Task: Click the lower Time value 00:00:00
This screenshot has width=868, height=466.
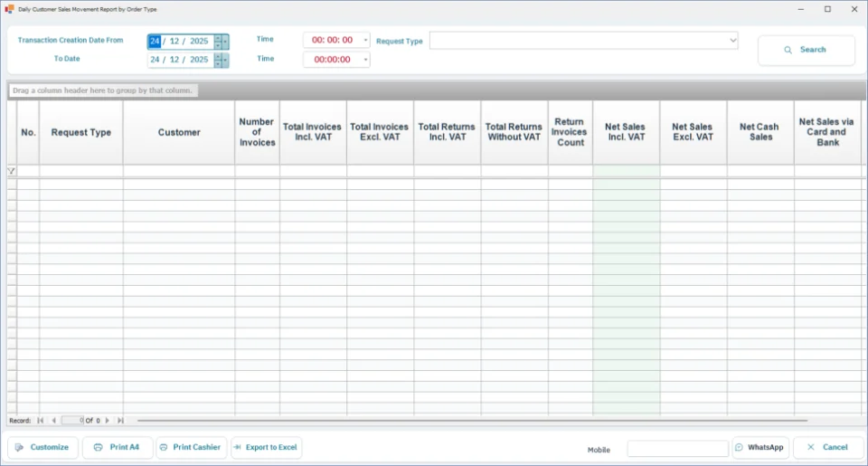Action: [332, 60]
